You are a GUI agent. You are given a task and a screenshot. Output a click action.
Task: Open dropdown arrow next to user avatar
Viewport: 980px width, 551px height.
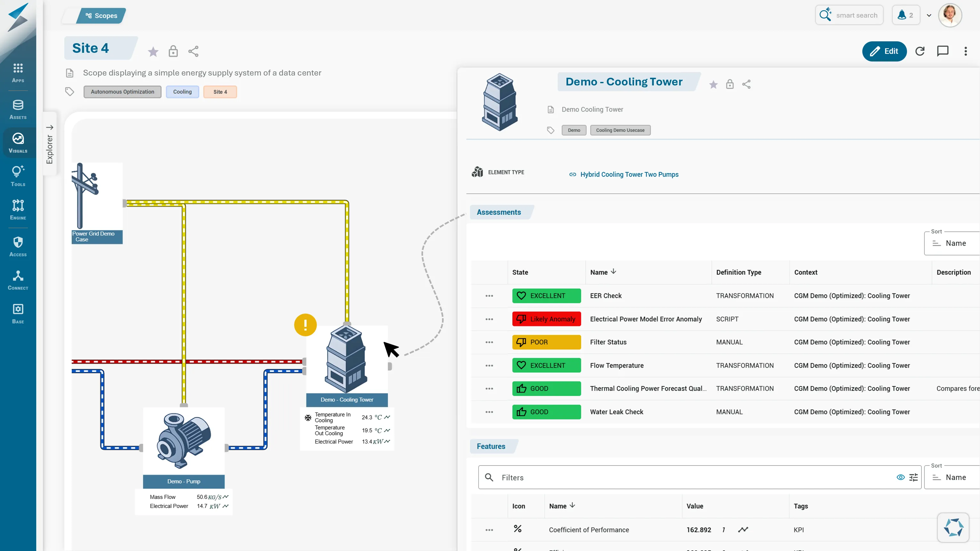pos(929,16)
